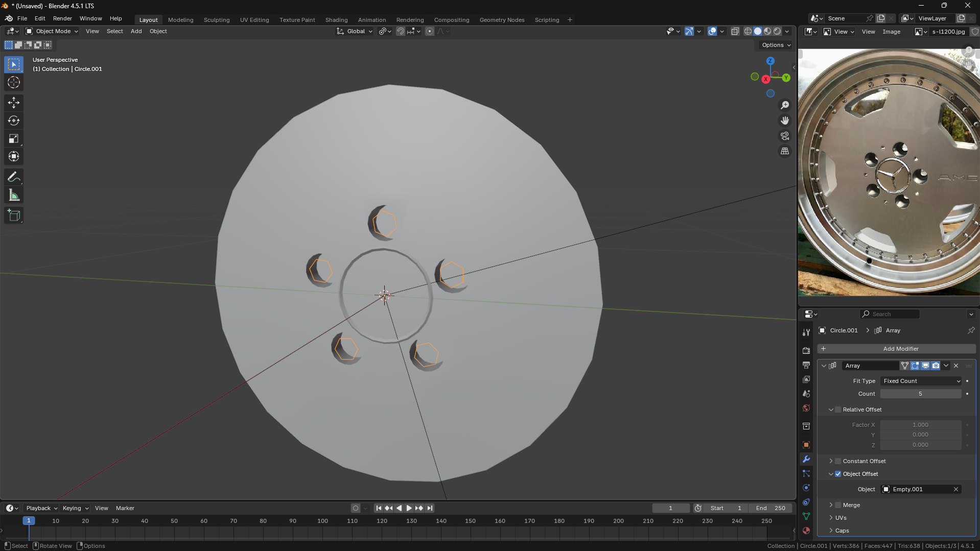Open the Playback dropdown in timeline

(x=41, y=508)
